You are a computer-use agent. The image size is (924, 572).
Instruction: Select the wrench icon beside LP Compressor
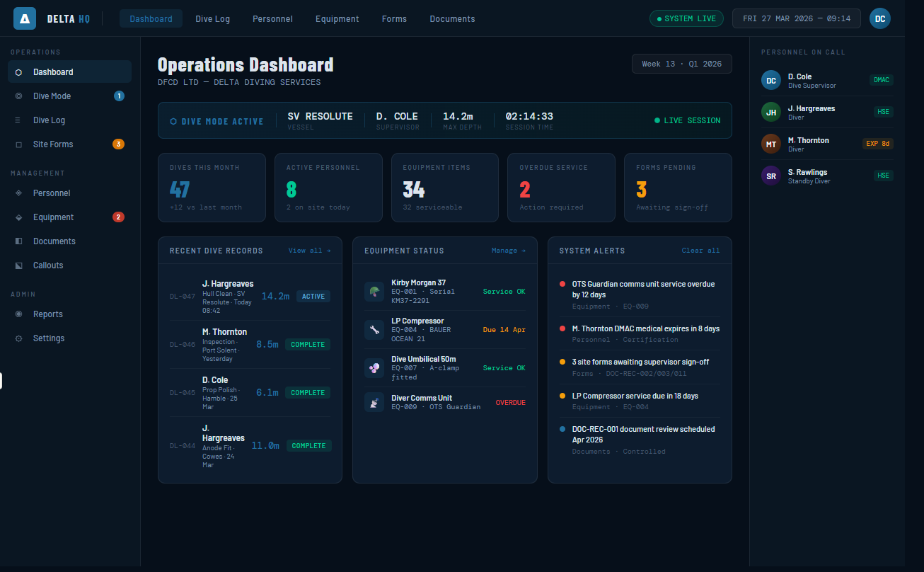374,329
